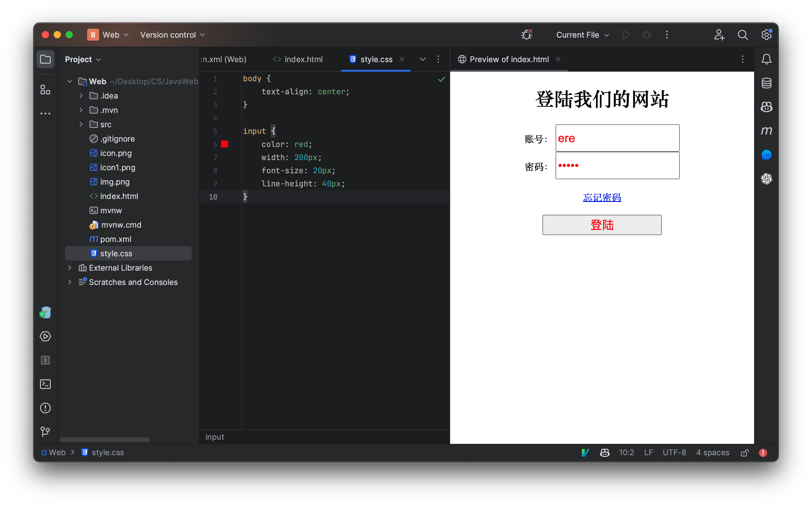The height and width of the screenshot is (506, 812).
Task: Collapse the Web project root
Action: tap(70, 81)
